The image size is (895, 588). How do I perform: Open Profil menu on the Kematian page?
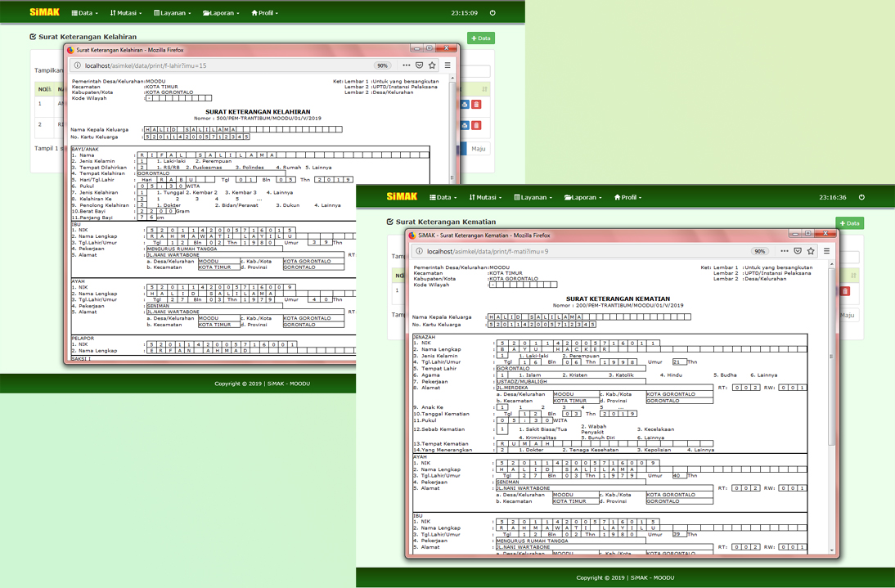coord(627,197)
